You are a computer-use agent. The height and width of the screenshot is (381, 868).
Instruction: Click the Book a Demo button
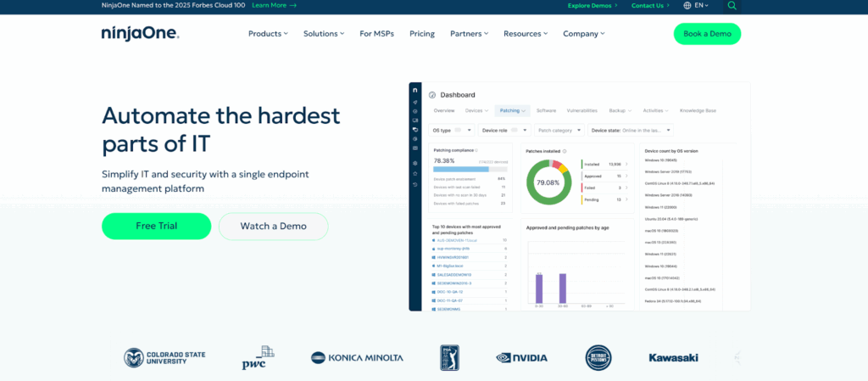pyautogui.click(x=707, y=34)
